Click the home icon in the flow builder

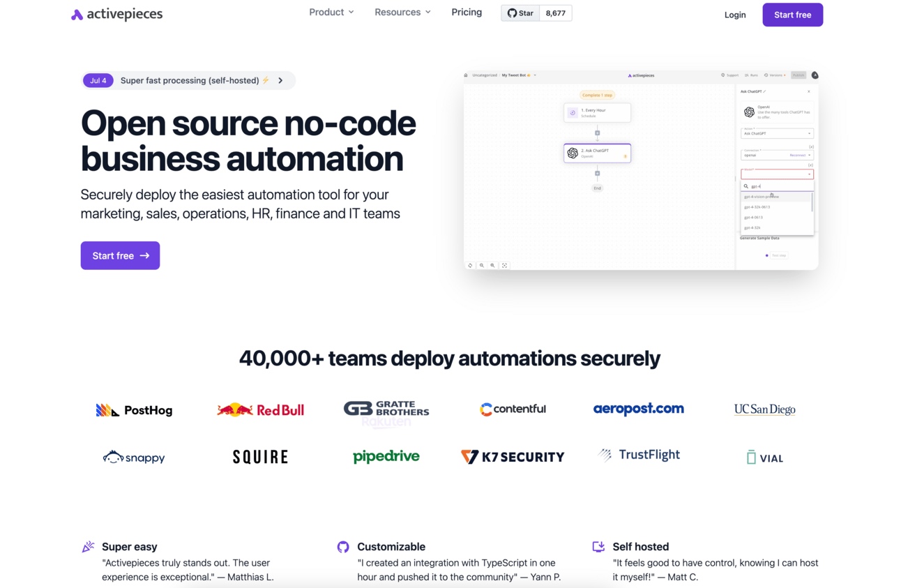point(465,75)
